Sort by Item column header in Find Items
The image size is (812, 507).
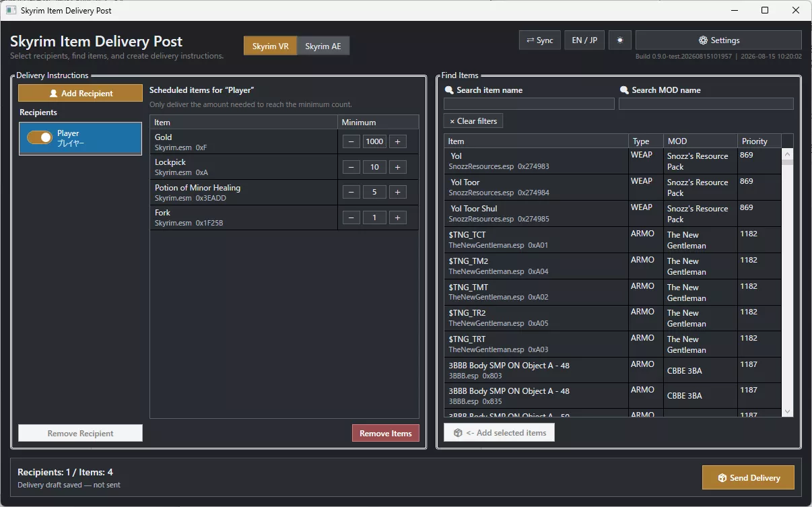tap(536, 141)
